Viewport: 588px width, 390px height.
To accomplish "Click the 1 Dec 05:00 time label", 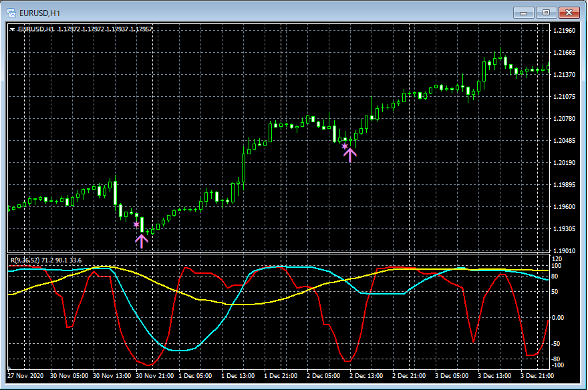I will (195, 376).
